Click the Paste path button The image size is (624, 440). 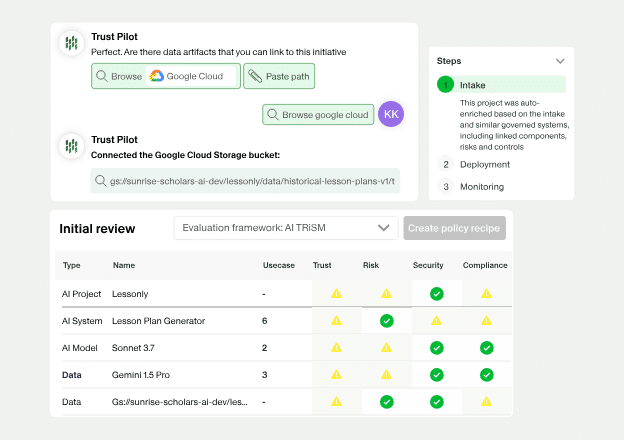279,76
